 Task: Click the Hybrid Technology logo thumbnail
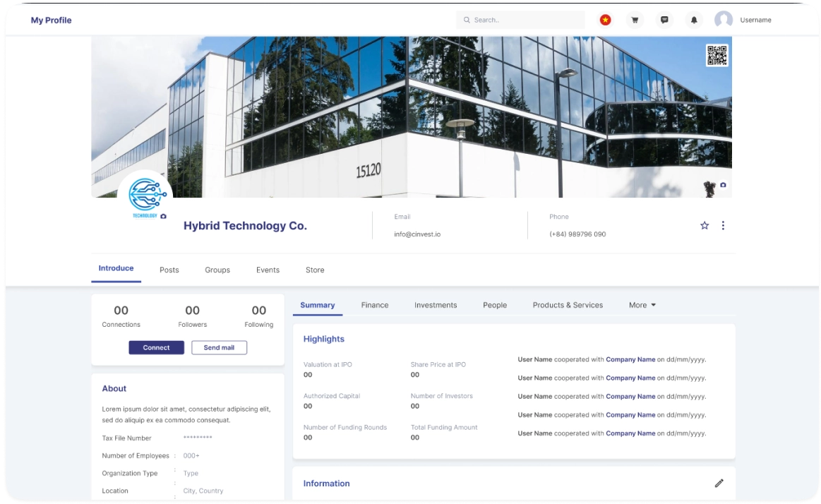(x=145, y=194)
